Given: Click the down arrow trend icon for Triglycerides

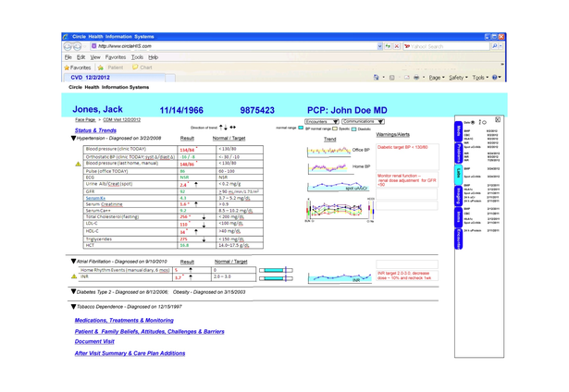Looking at the screenshot, I should 204,239.
